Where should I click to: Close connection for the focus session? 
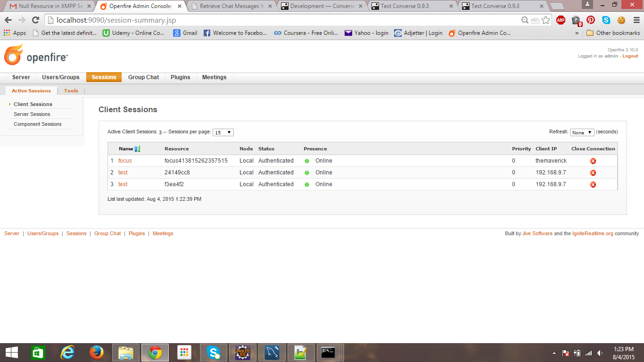tap(593, 161)
